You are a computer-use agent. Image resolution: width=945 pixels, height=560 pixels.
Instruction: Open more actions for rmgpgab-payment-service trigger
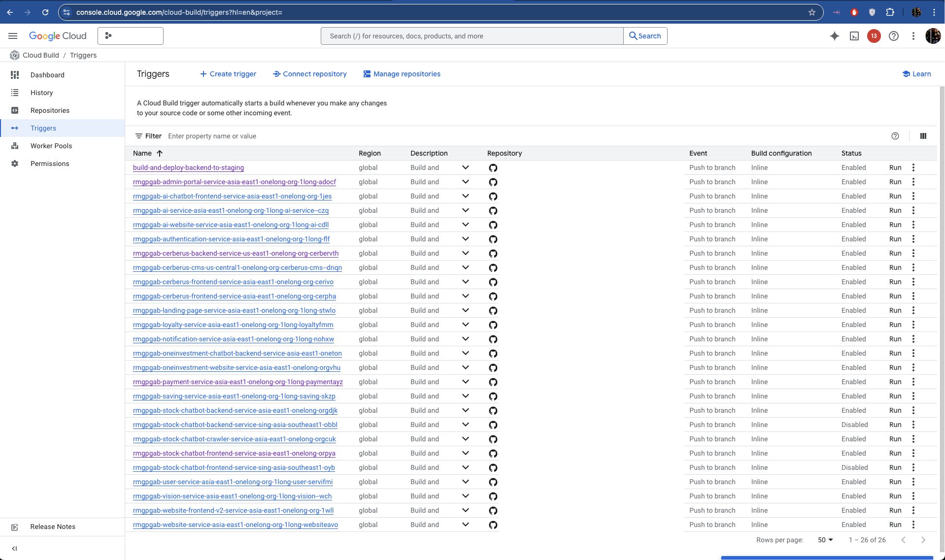[x=913, y=382]
